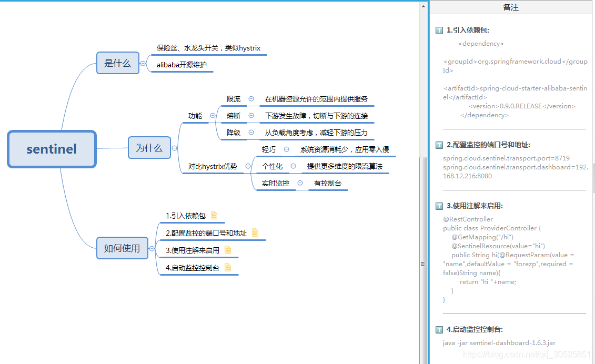Select the 实时监控 topic label
Screen dimensions: 595x364
[276, 184]
